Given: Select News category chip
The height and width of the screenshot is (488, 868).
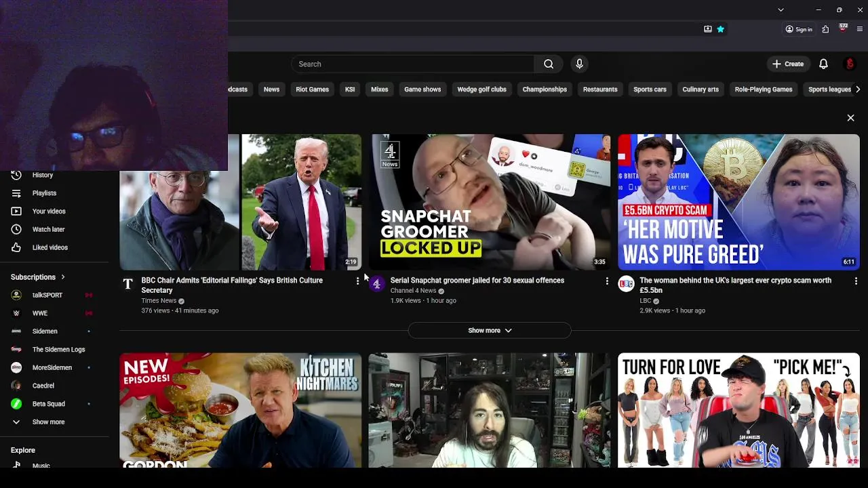Looking at the screenshot, I should tap(271, 89).
